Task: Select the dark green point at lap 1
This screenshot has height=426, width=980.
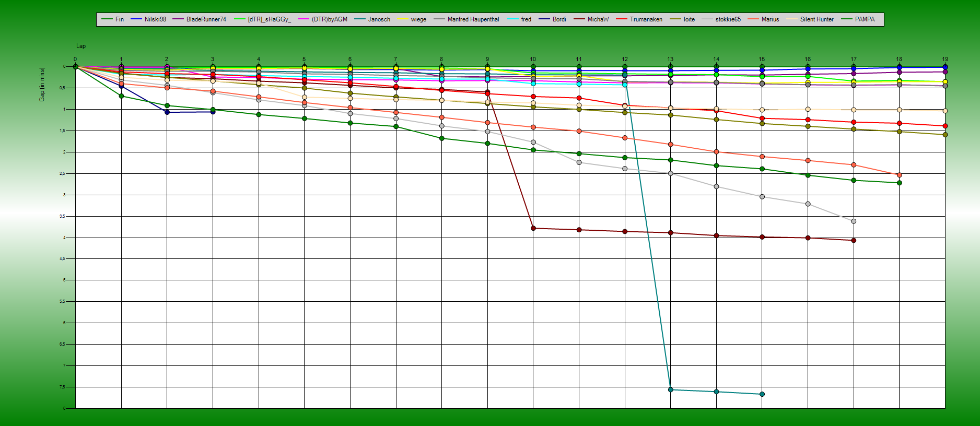Action: 122,96
